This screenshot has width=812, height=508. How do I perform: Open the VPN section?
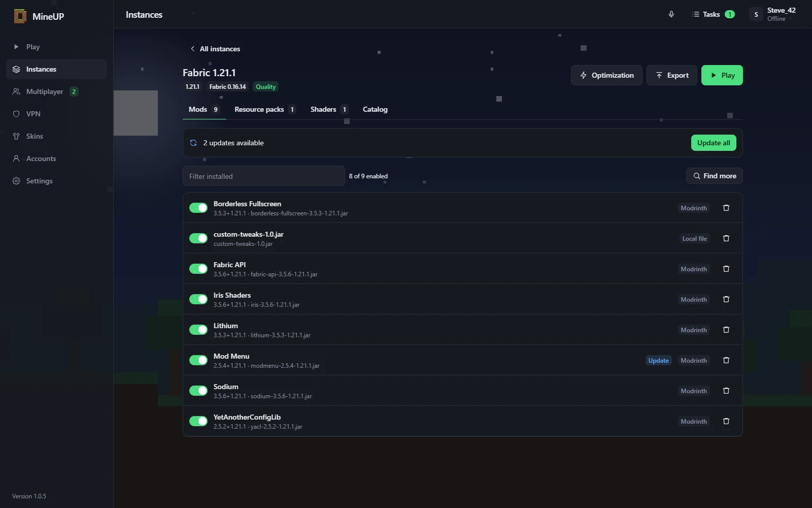(56, 114)
